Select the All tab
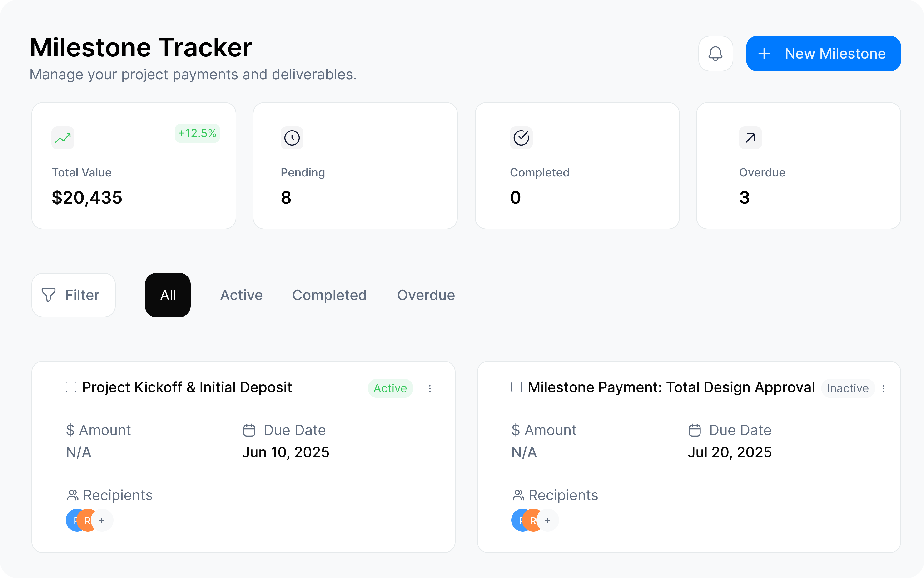Screen dimensions: 924x578 click(x=168, y=295)
